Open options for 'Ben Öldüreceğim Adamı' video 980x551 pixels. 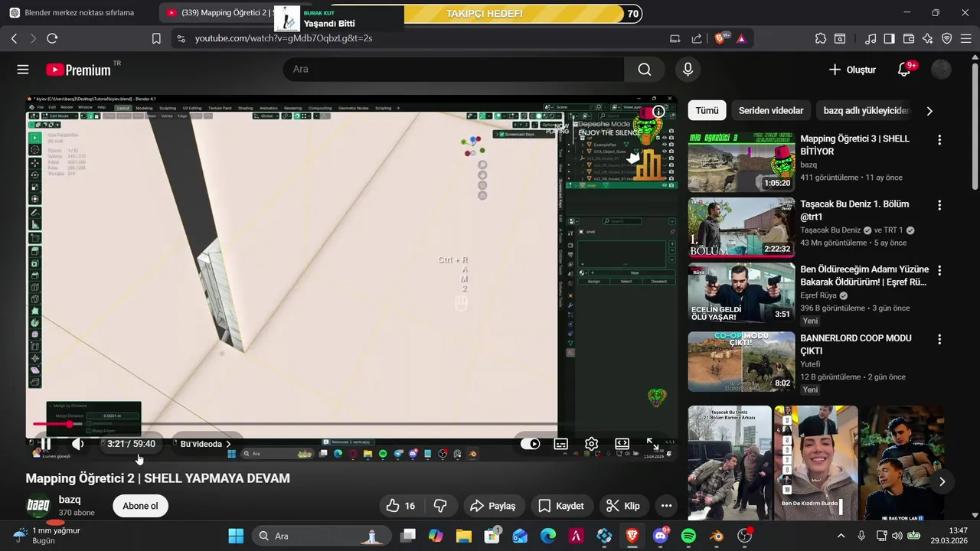coord(939,270)
